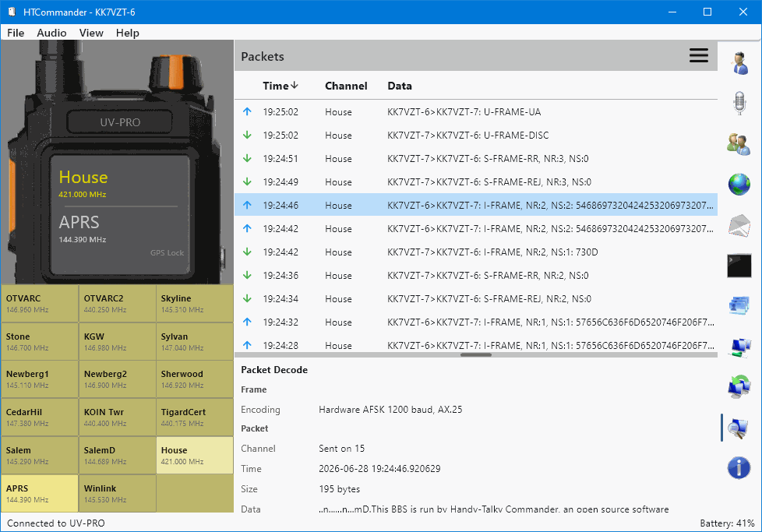Open the envelope mail tab icon

[739, 226]
